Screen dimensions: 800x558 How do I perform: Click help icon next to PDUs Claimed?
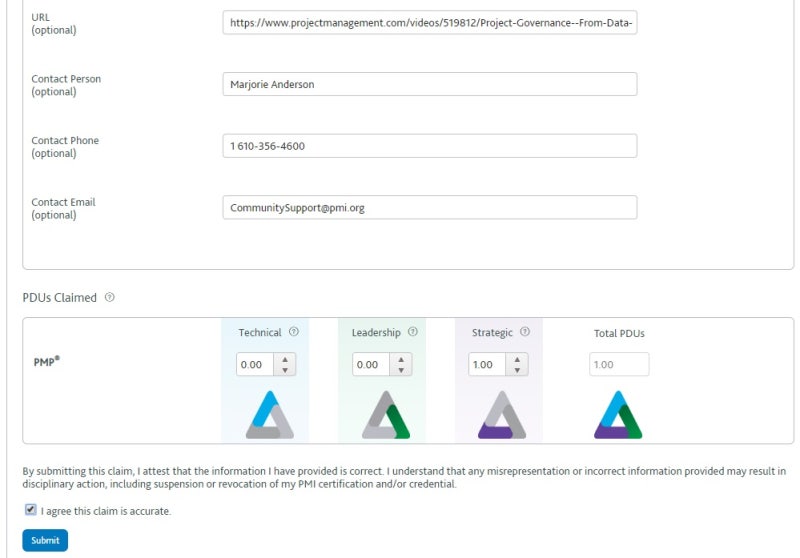coord(110,297)
